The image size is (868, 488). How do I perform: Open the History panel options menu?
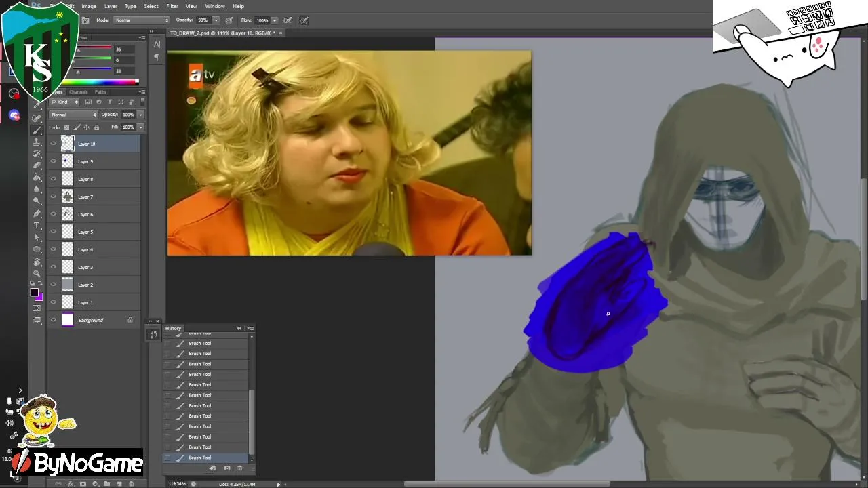pyautogui.click(x=250, y=328)
